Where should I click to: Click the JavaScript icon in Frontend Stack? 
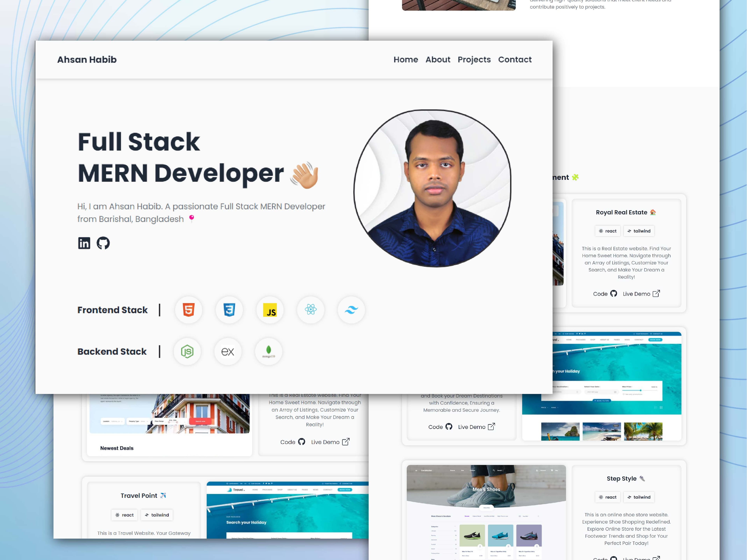click(270, 310)
